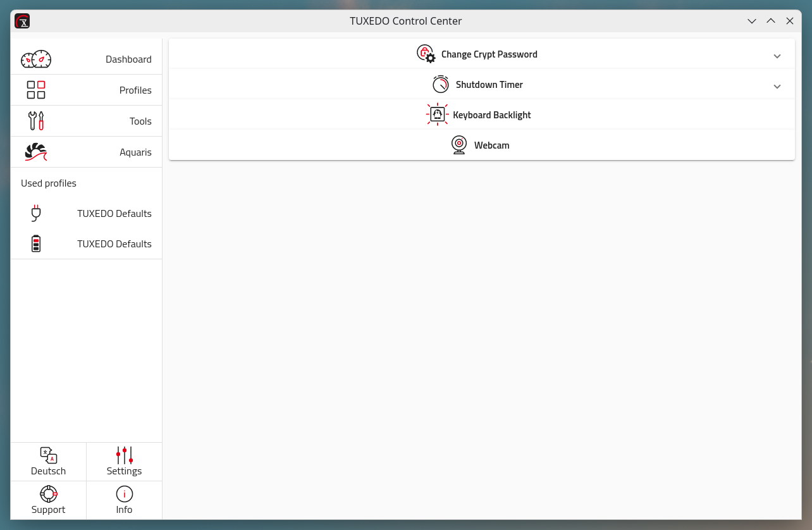Click the Tools wrench and screwdriver icon
Screen dimensions: 812x530
tap(36, 121)
